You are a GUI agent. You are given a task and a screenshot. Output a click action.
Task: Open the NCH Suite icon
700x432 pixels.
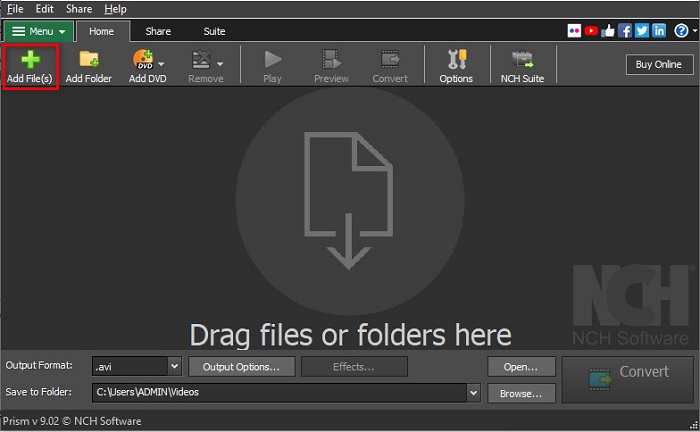pos(522,59)
